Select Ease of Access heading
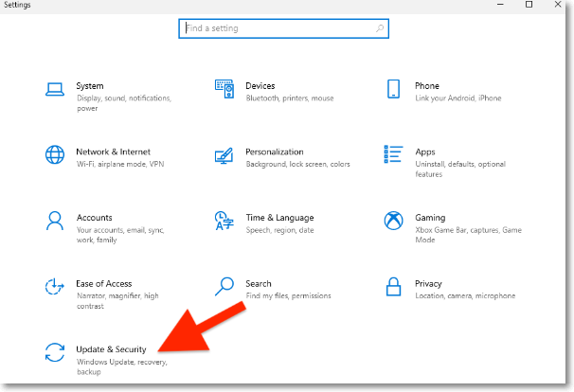 (x=104, y=284)
